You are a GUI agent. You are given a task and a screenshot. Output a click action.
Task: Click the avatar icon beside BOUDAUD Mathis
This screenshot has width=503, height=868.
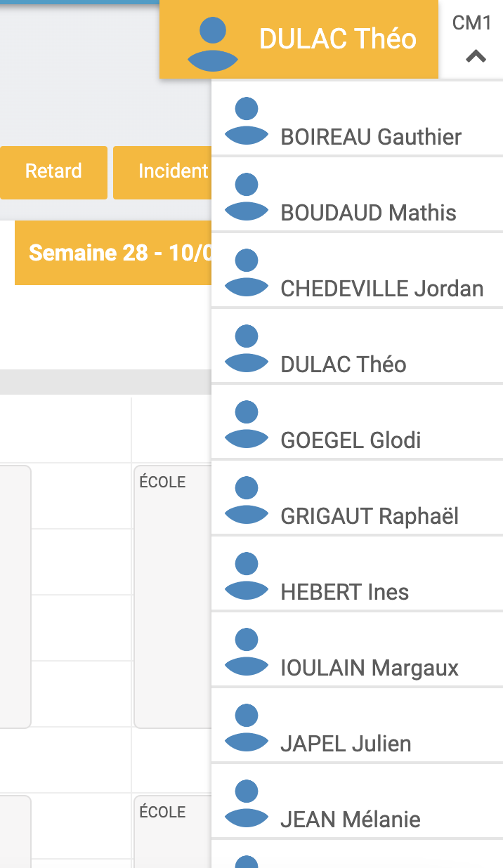click(247, 197)
